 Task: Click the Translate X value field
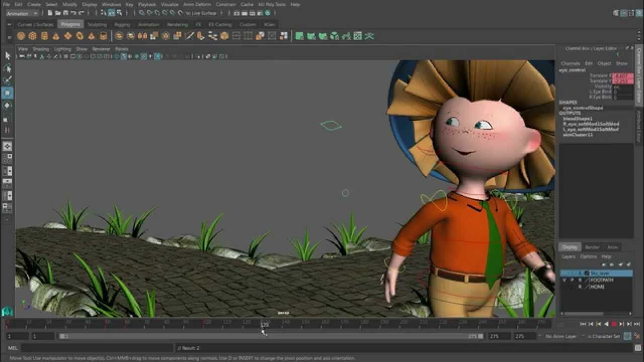click(623, 76)
